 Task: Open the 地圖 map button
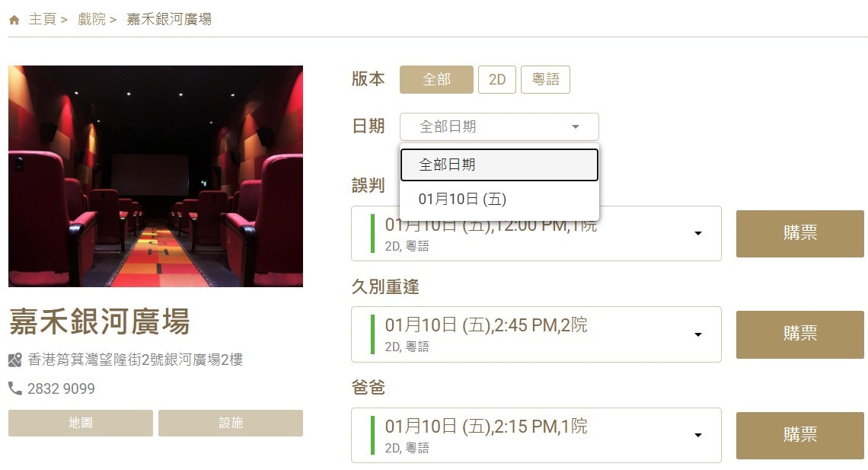point(80,423)
